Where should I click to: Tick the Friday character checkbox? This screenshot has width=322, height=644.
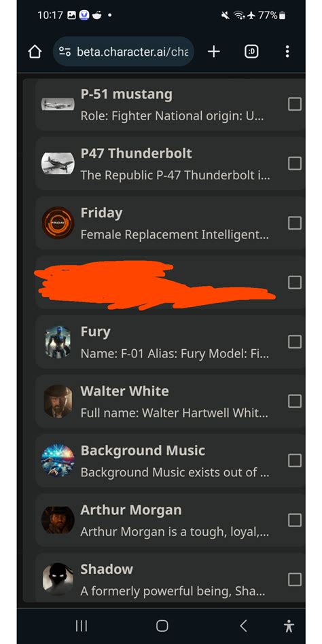(x=294, y=223)
